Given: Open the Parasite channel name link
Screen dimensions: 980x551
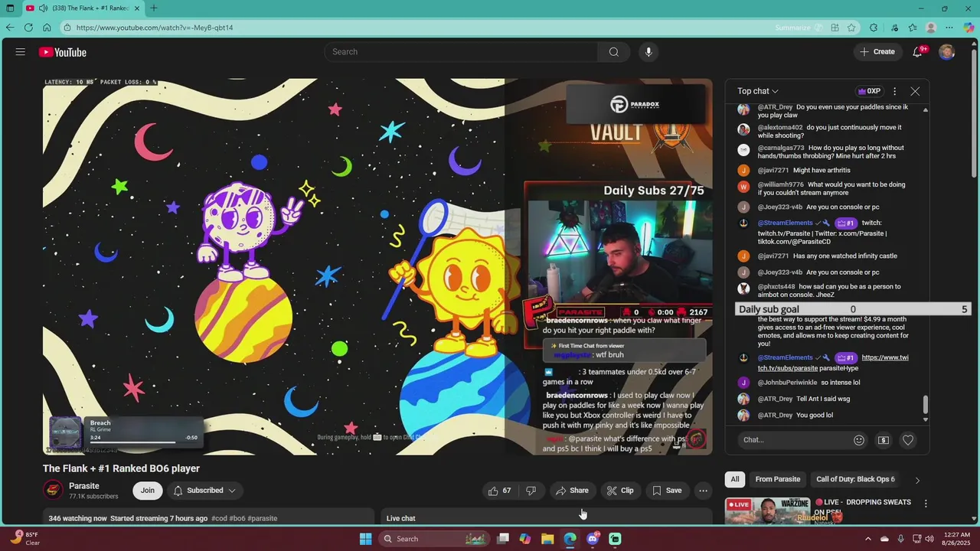Looking at the screenshot, I should click(84, 486).
